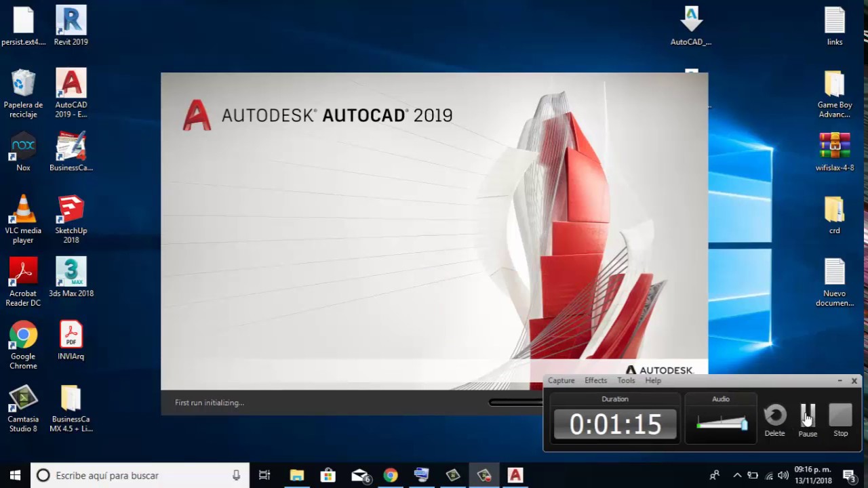
Task: Open File Explorer from taskbar
Action: point(297,475)
